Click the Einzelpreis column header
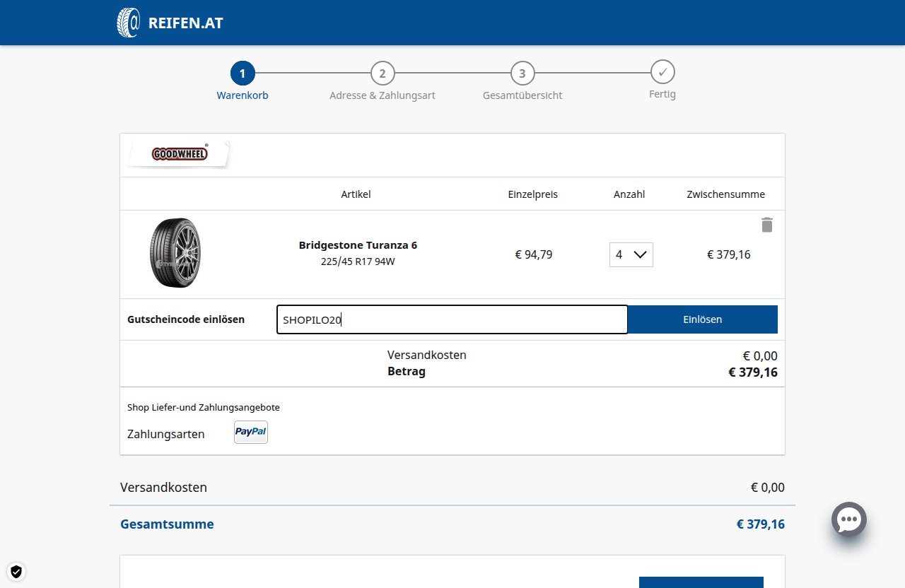Image resolution: width=905 pixels, height=588 pixels. click(x=533, y=194)
